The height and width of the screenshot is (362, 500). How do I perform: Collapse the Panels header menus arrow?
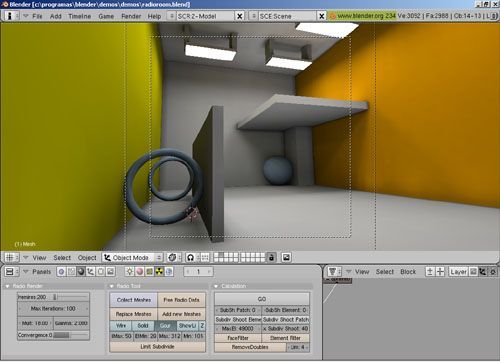(x=26, y=272)
